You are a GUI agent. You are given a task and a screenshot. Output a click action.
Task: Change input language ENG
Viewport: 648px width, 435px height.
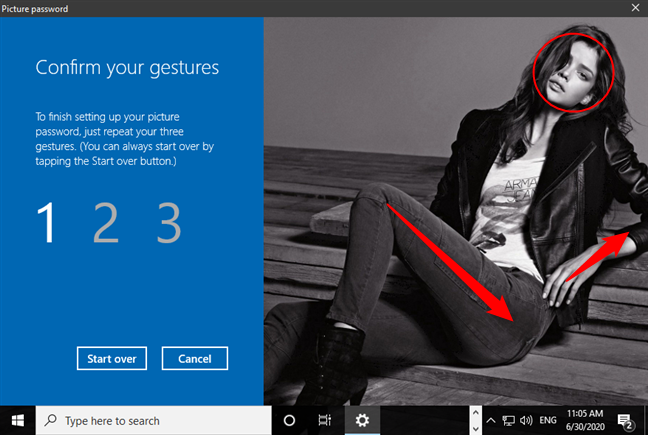pos(548,421)
